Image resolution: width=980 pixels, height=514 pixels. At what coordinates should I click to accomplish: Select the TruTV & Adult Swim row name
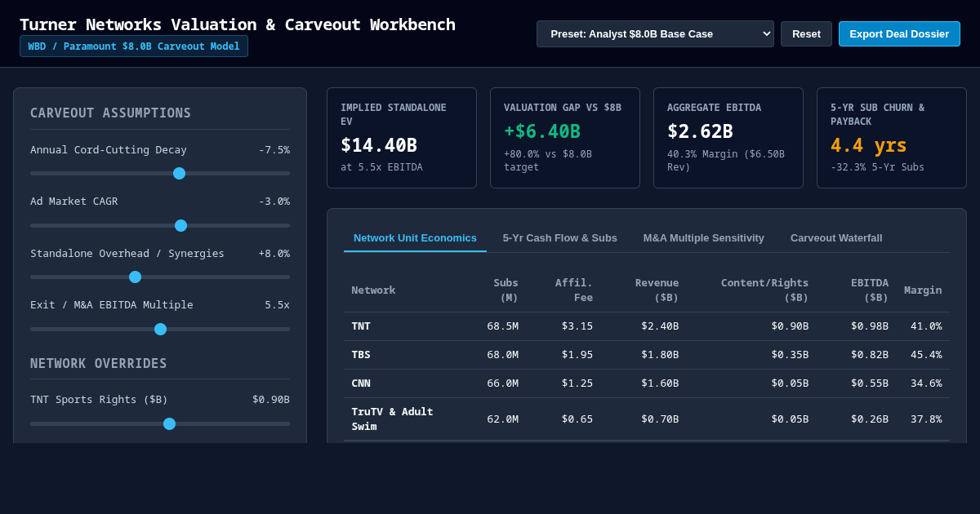(392, 419)
